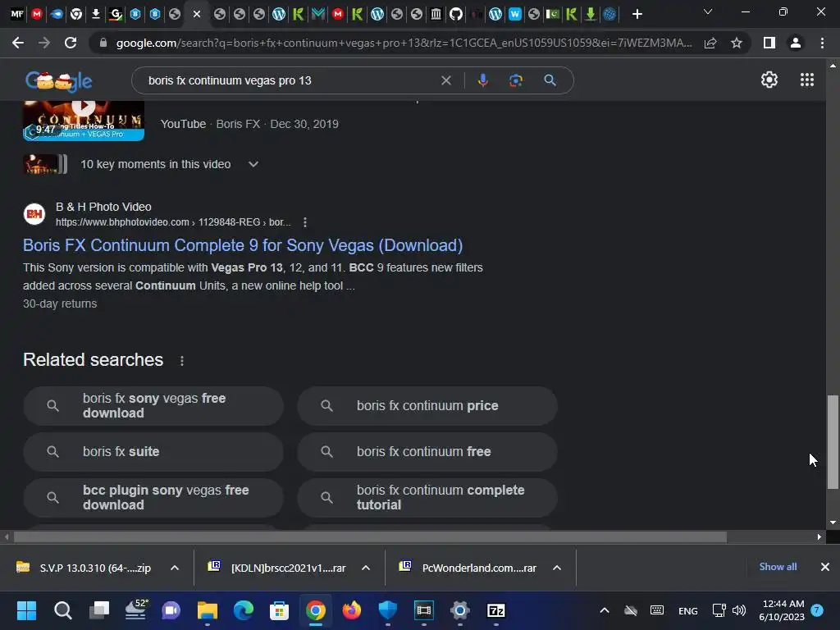The image size is (840, 630).
Task: Search related: boris fx suite
Action: pos(153,452)
